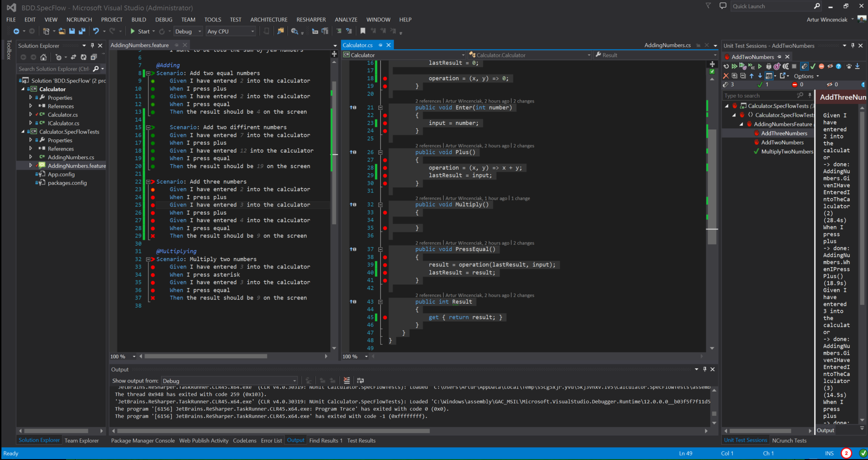Click the Output window horizontal scrollbar

click(274, 431)
